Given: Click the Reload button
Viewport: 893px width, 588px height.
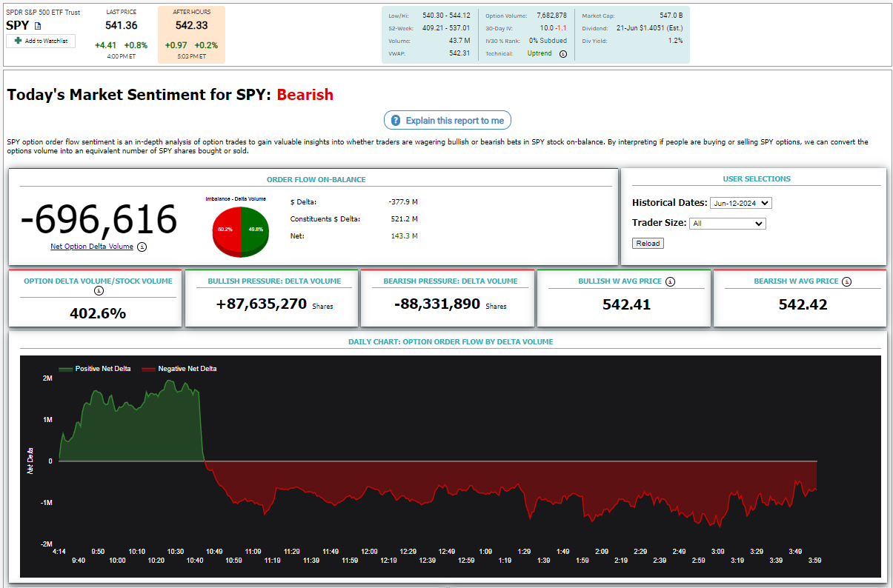Looking at the screenshot, I should tap(648, 244).
